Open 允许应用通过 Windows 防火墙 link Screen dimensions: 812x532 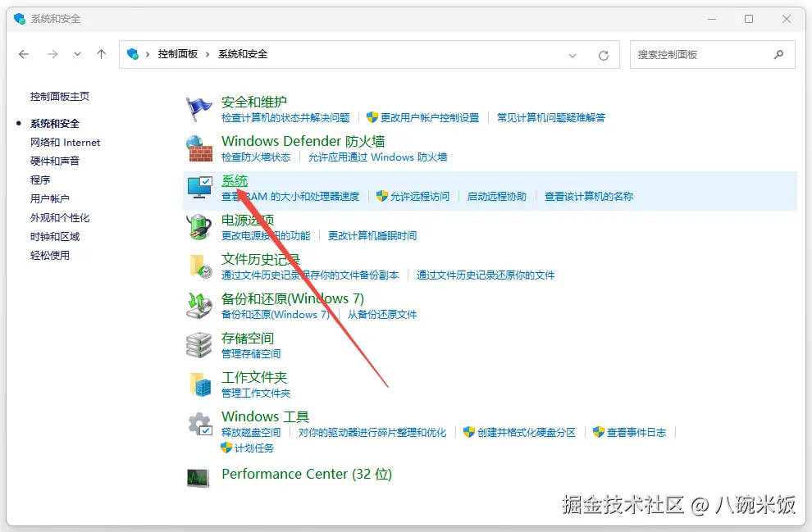tap(377, 157)
